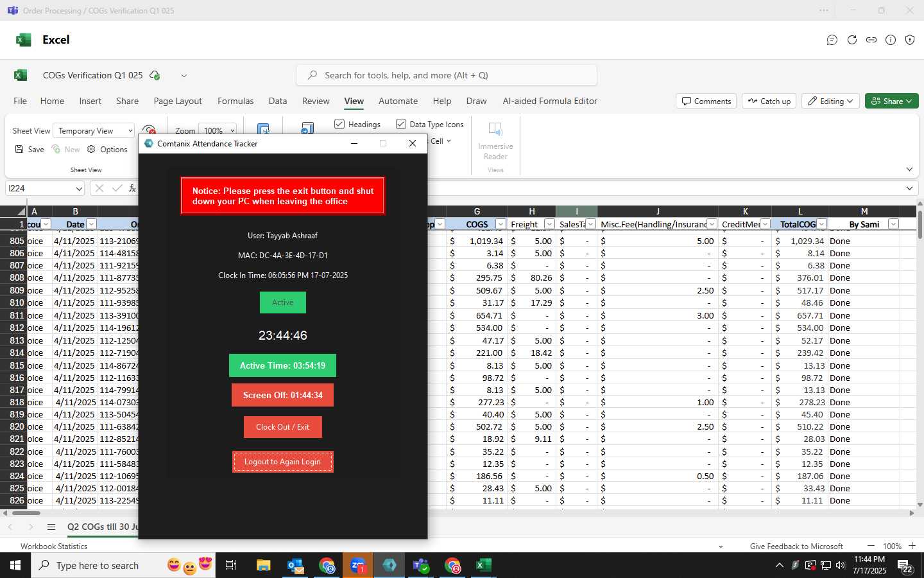Open Task View on the taskbar
The image size is (924, 578).
tap(231, 565)
